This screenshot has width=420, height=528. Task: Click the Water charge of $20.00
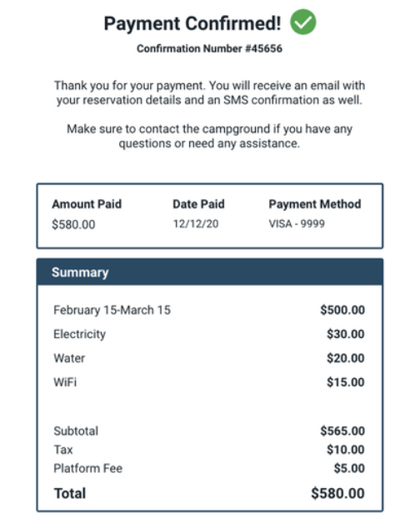point(346,358)
